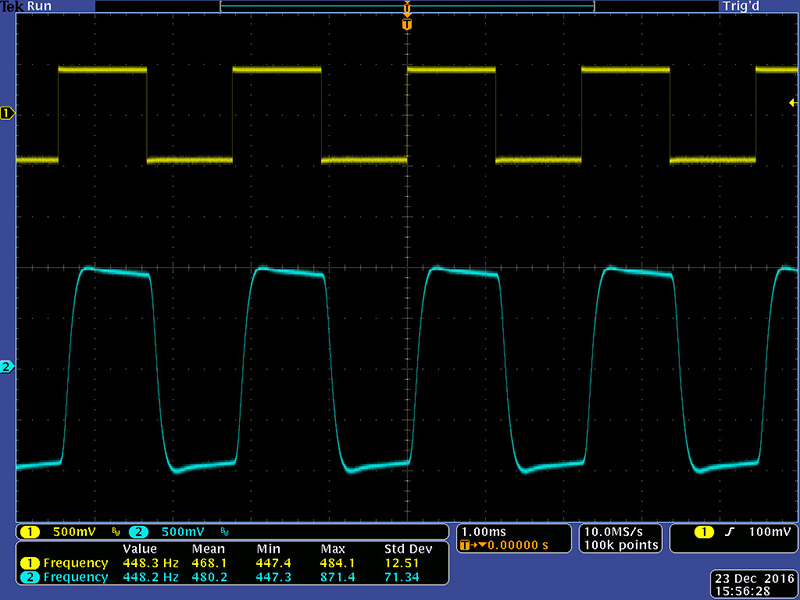This screenshot has height=600, width=800.
Task: Click the channel 1 ground marker
Action: pos(7,114)
